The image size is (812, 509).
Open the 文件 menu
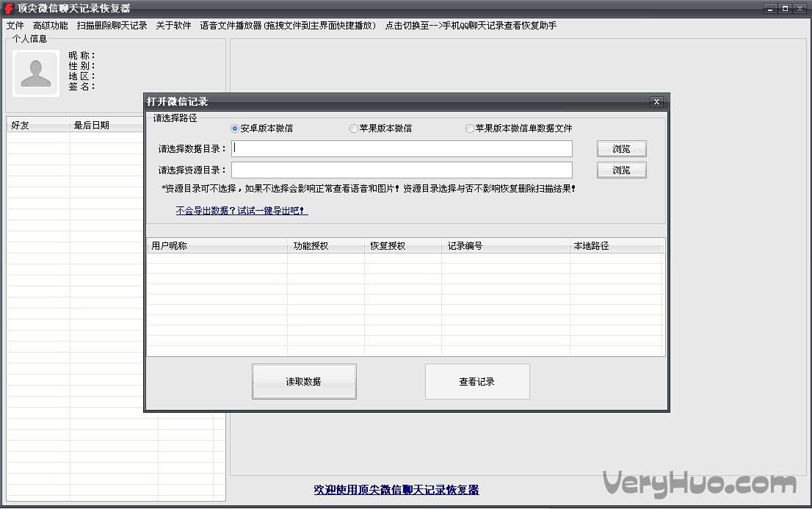15,26
